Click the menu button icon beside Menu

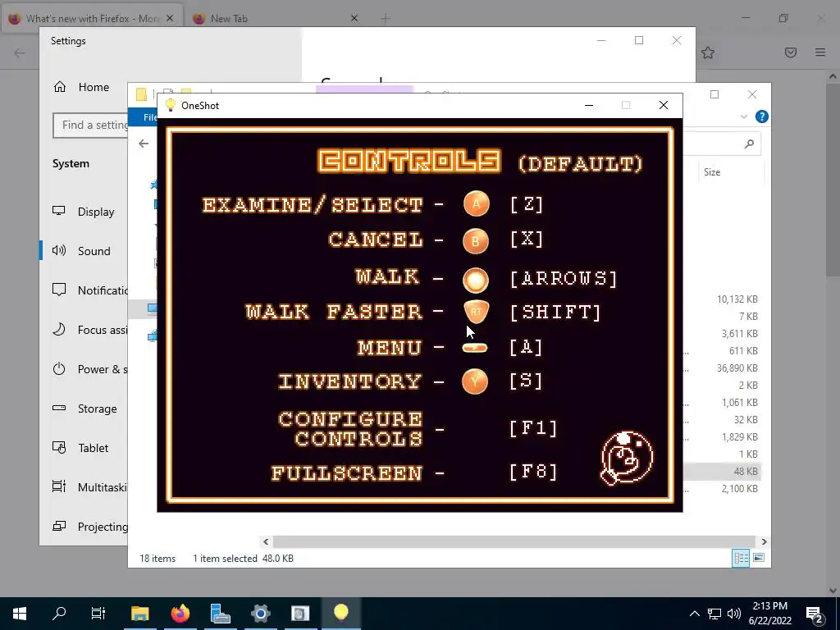[475, 348]
